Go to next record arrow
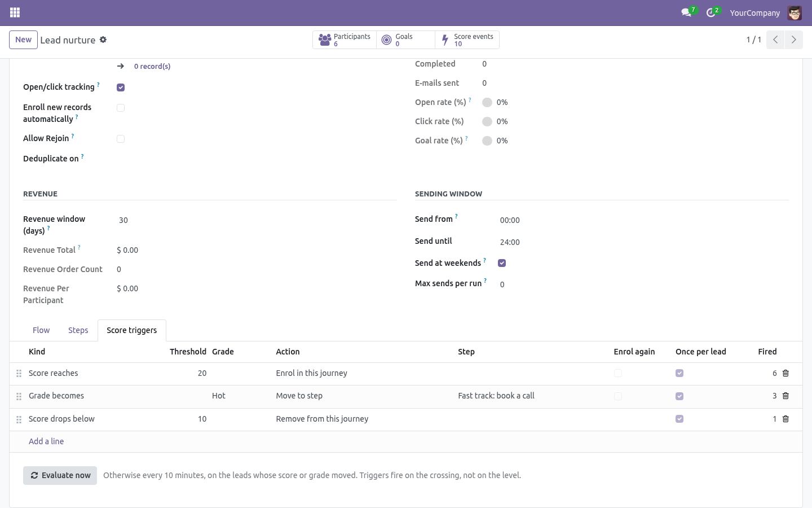The width and height of the screenshot is (812, 508). point(793,40)
